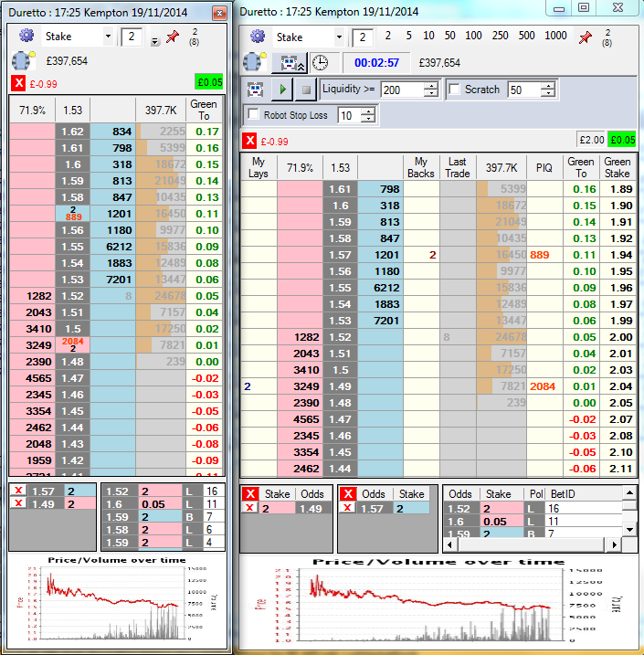The width and height of the screenshot is (644, 655).
Task: Click lay amount 4565 at 1.47 in left ladder
Action: 32,378
